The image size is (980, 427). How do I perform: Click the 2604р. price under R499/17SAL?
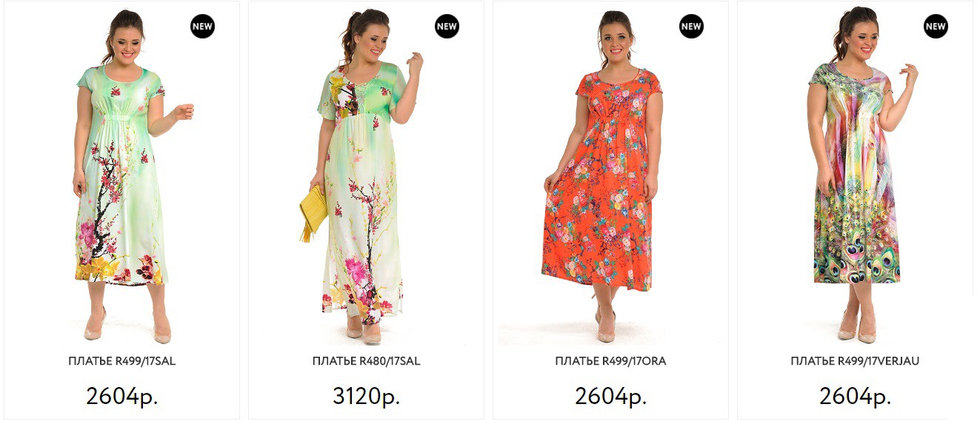click(x=122, y=396)
